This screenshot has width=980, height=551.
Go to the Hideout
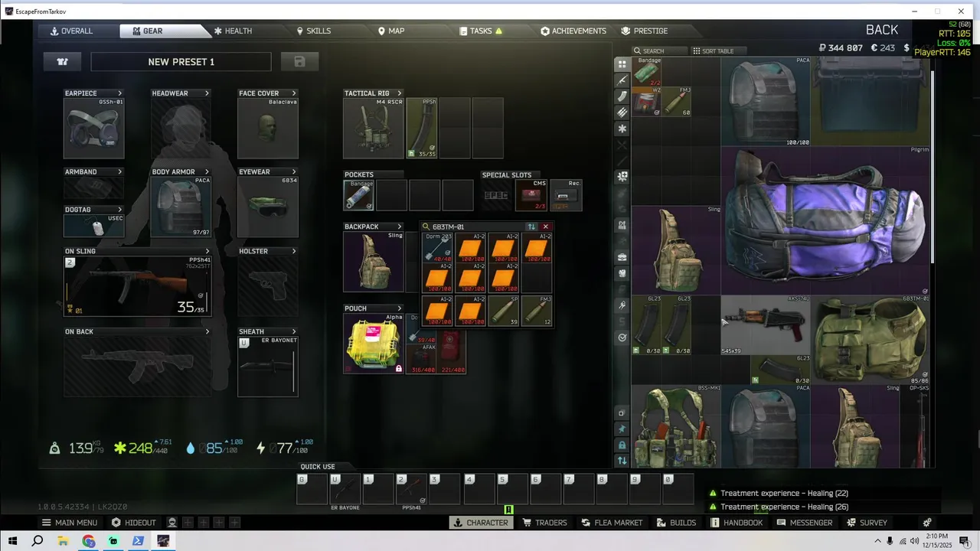[x=134, y=523]
